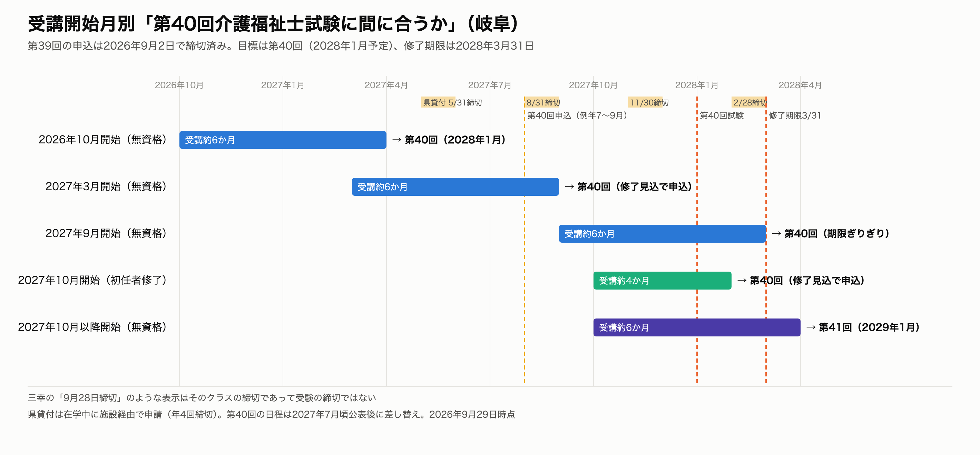
Task: Click the 2027年10月 axis label
Action: (593, 85)
